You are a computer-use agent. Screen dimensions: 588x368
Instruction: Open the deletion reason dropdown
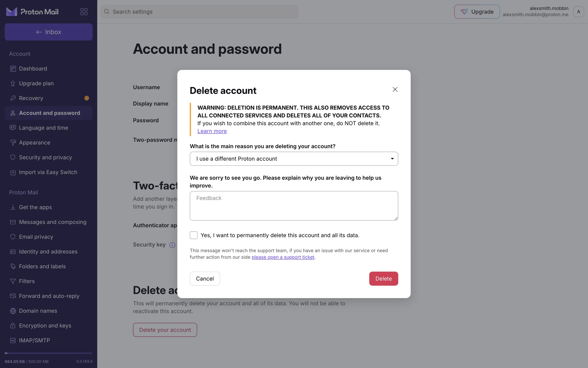294,159
